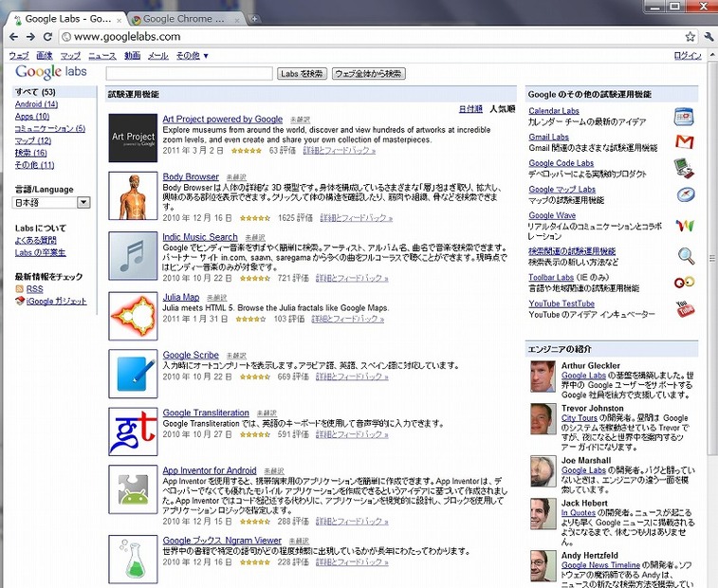Click the Calendar Labs calendar icon
Viewport: 718px width, 588px height.
684,117
